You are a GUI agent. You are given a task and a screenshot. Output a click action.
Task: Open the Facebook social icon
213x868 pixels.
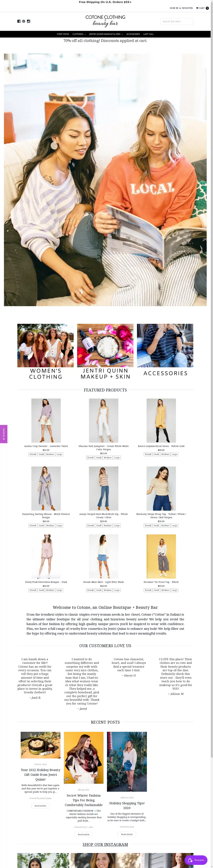[19, 21]
